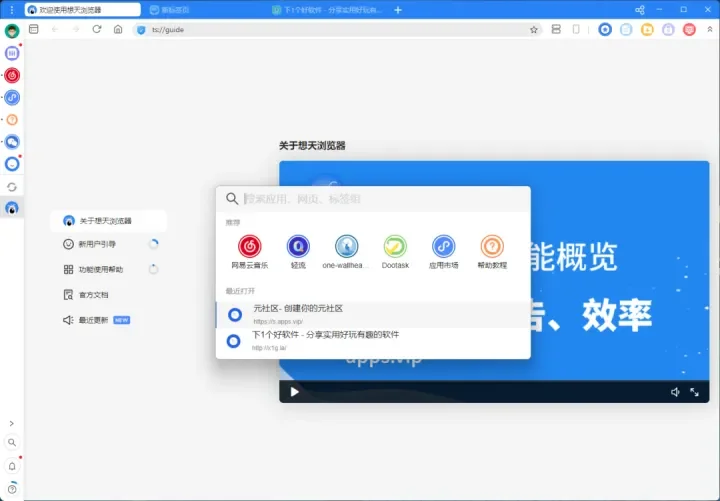The height and width of the screenshot is (501, 720).
Task: Click the search box in the popup
Action: [x=373, y=199]
